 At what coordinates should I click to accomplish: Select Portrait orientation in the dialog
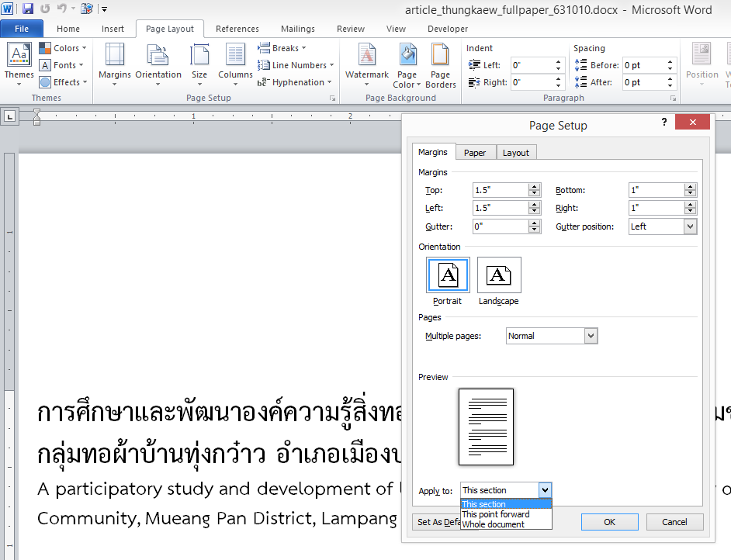[x=448, y=281]
